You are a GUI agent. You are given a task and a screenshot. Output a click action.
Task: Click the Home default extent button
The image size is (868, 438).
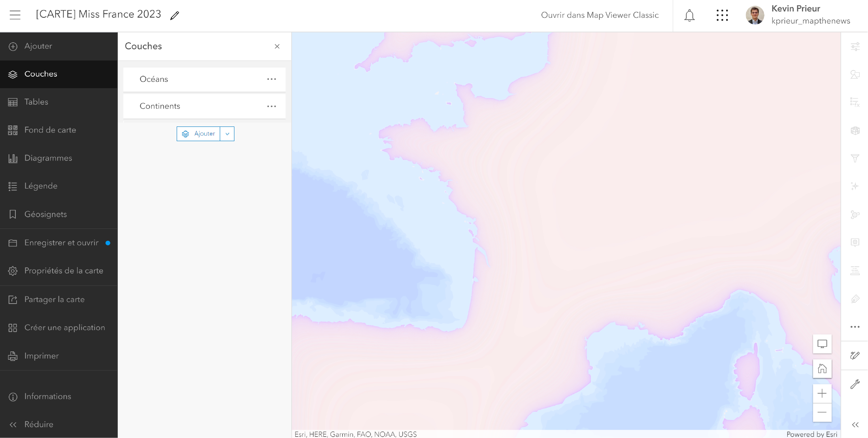point(822,369)
